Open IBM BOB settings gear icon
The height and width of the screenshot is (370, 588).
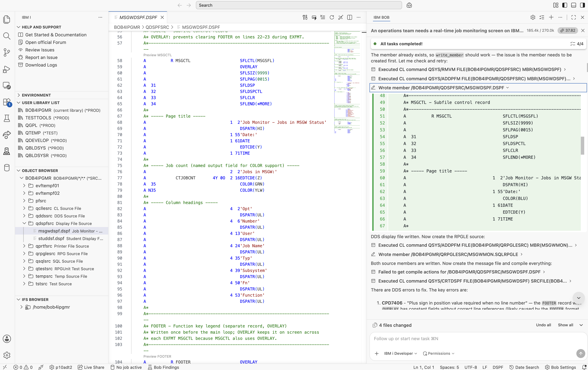click(x=533, y=17)
